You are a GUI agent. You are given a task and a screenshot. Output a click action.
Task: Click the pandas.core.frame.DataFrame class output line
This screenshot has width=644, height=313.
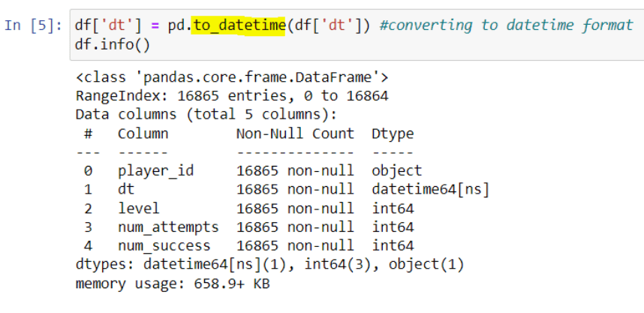[x=231, y=77]
